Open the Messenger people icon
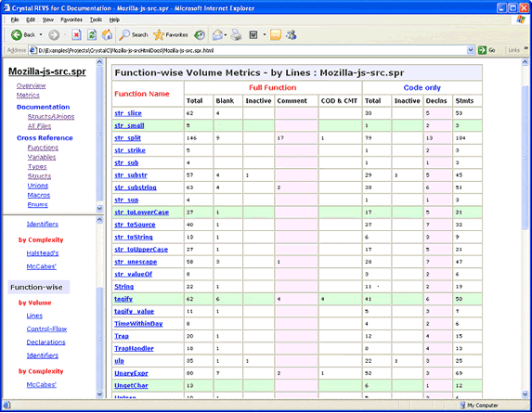Viewport: 532px width, 413px height. pyautogui.click(x=292, y=34)
